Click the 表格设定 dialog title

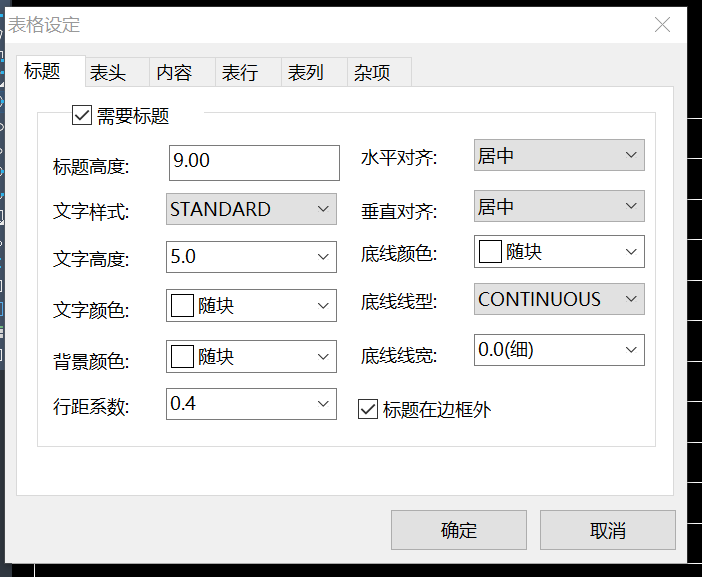coord(44,25)
